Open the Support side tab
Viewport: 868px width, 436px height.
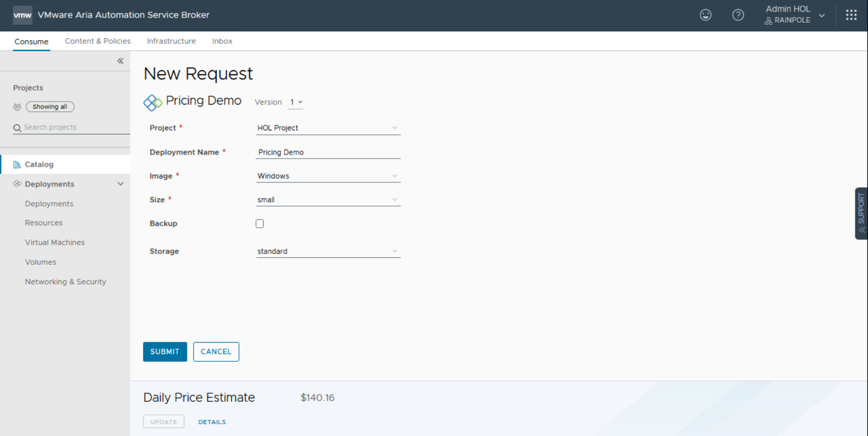click(861, 213)
